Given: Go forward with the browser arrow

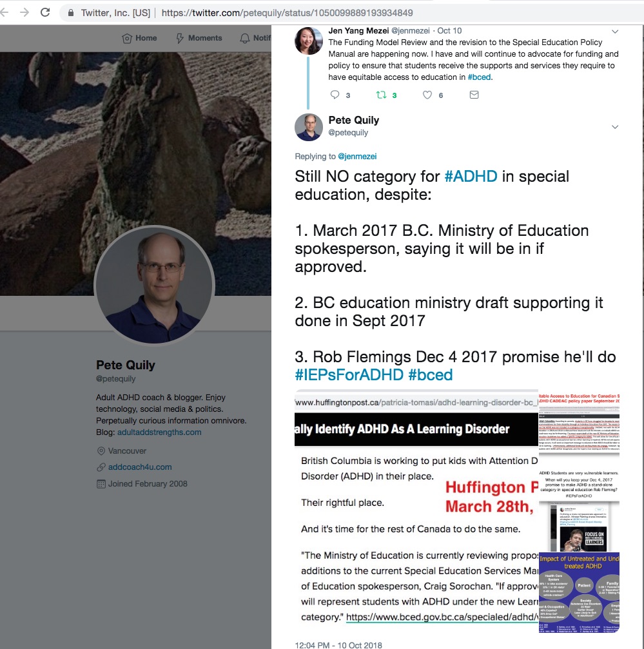Looking at the screenshot, I should pos(24,12).
